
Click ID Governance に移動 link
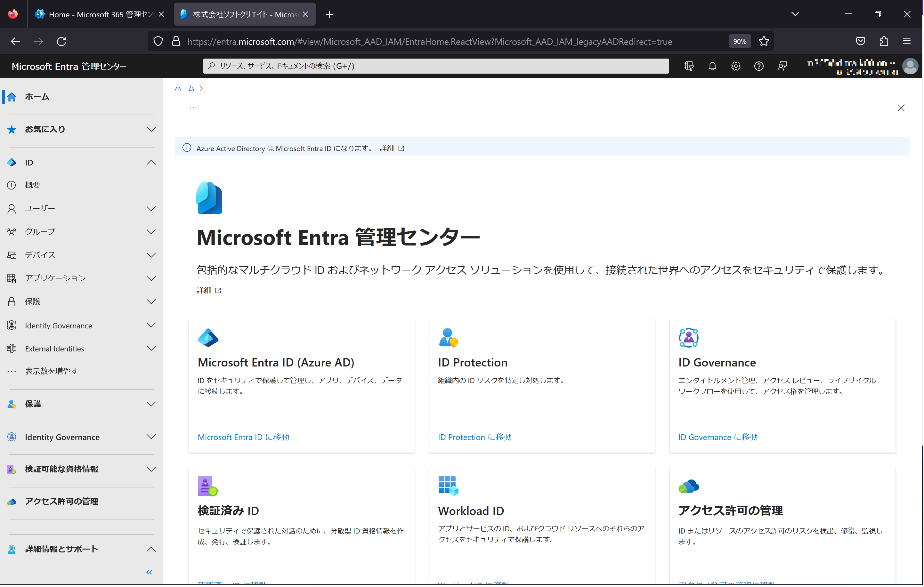coord(718,438)
